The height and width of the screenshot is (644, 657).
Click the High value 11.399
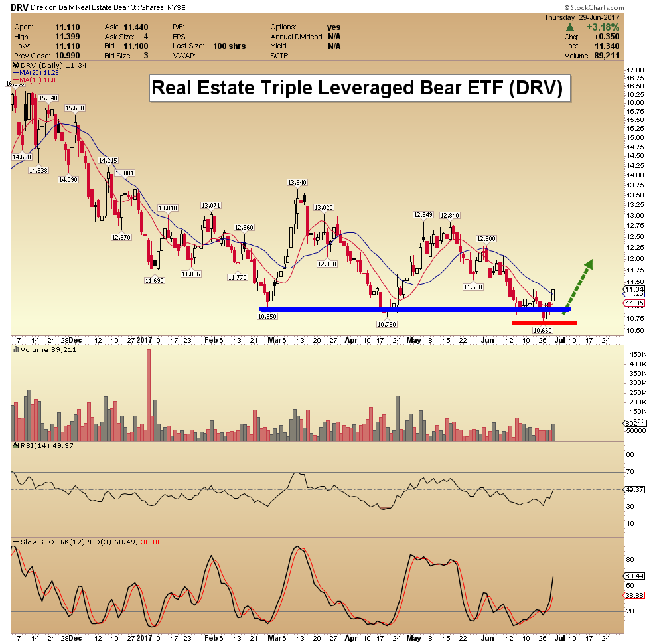click(x=68, y=37)
